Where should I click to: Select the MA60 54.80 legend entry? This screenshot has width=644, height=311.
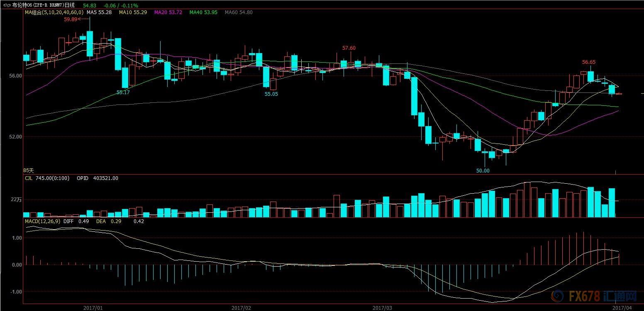point(238,12)
